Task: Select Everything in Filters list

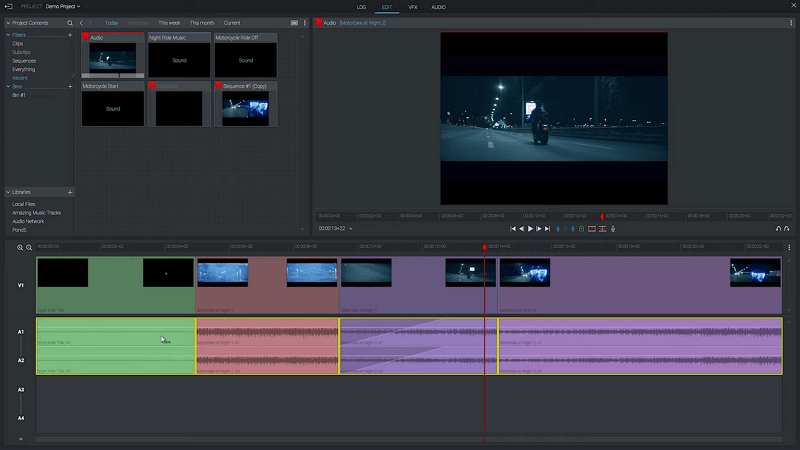Action: point(23,69)
